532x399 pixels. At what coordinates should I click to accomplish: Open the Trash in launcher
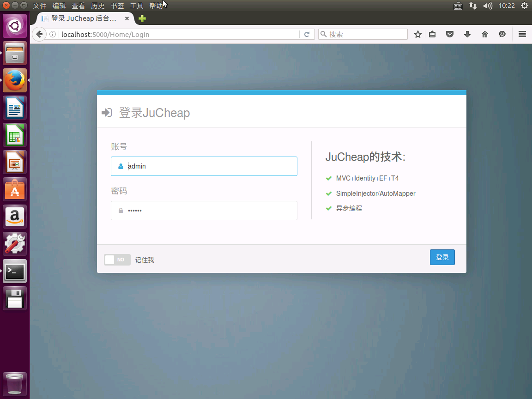point(15,384)
